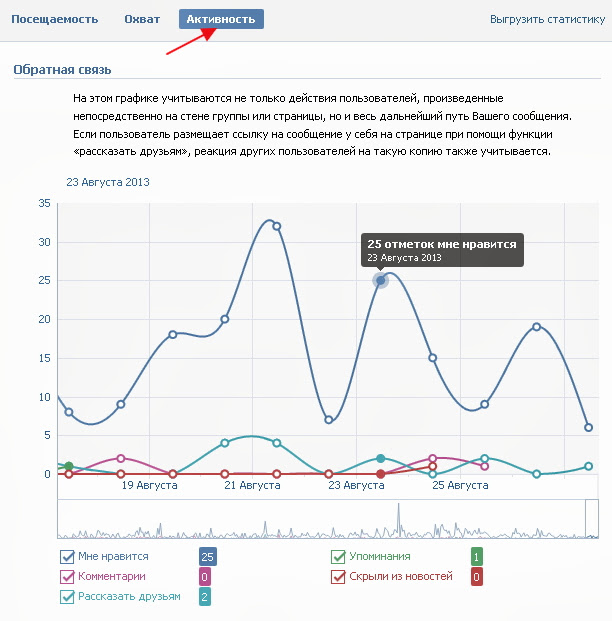Click the last likes point at 6

[x=589, y=427]
